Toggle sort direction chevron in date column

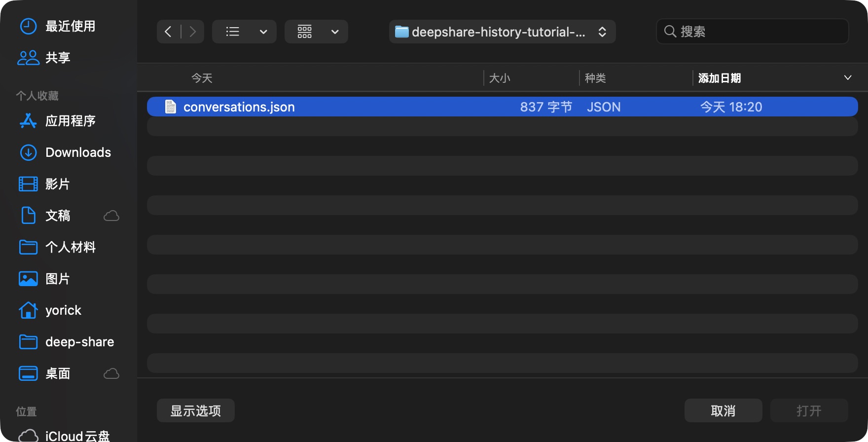pyautogui.click(x=848, y=77)
